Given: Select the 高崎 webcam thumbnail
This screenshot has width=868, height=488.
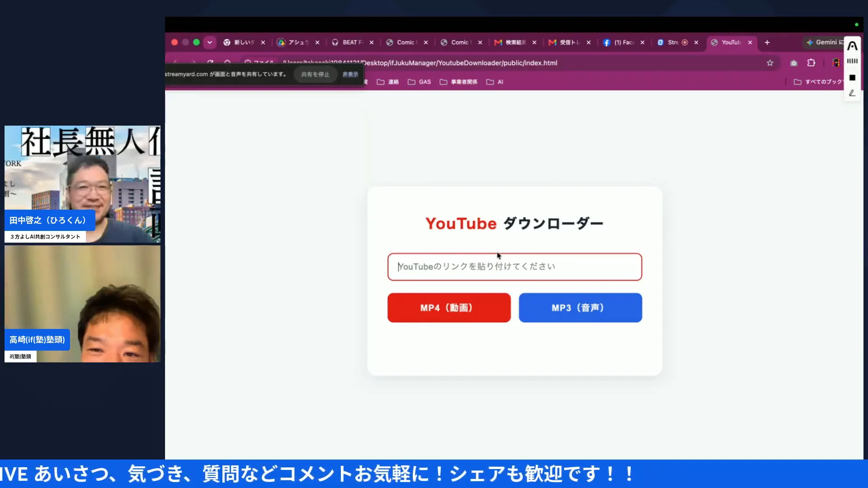Looking at the screenshot, I should pyautogui.click(x=82, y=304).
